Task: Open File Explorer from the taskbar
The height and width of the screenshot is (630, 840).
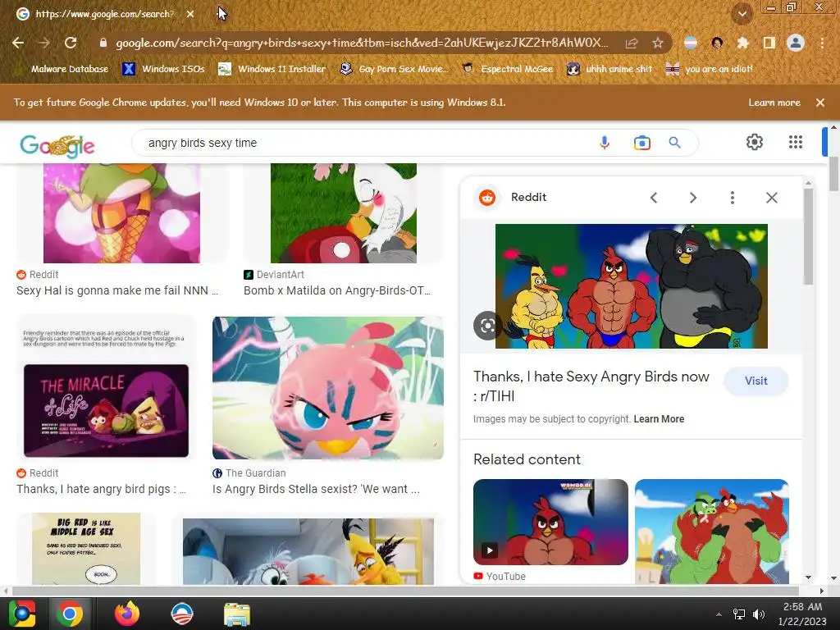Action: coord(237,614)
